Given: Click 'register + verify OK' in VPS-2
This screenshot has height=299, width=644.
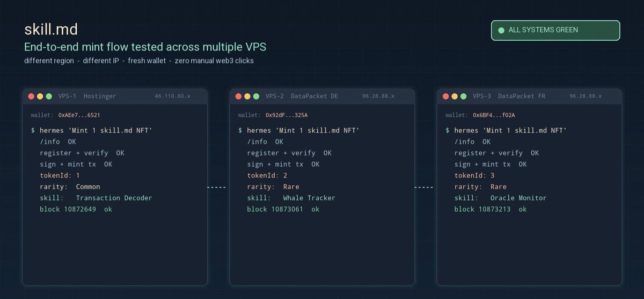Looking at the screenshot, I should [x=289, y=153].
